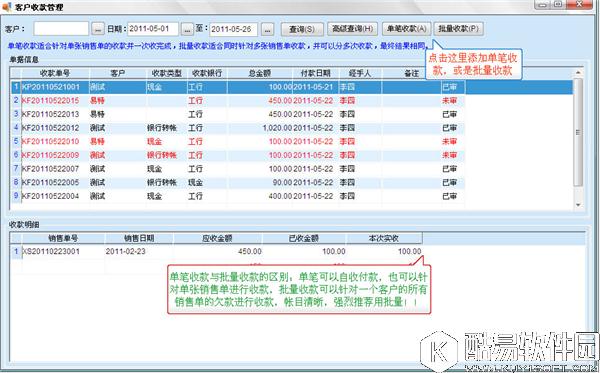This screenshot has width=600, height=373.
Task: Sort by 收款单号 column header
Action: click(55, 73)
